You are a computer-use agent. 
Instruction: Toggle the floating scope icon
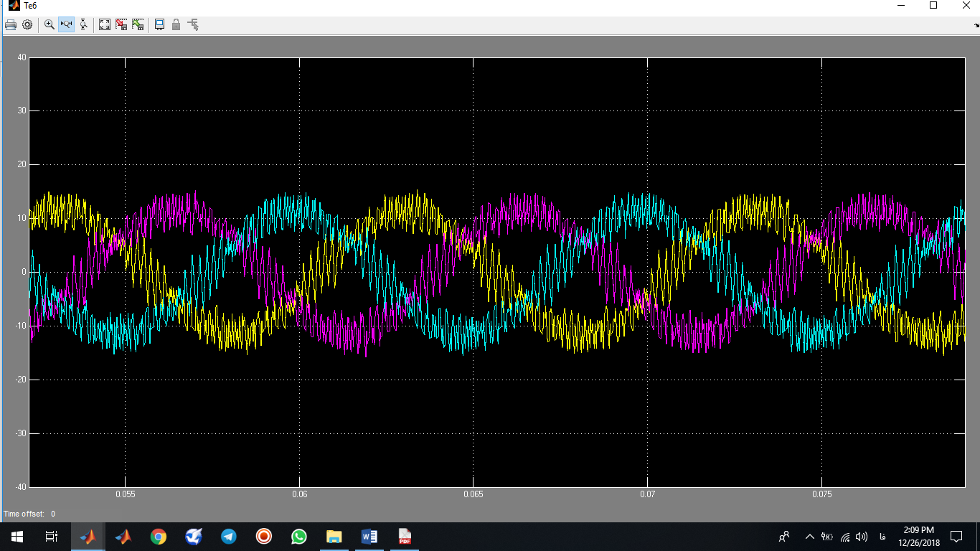(x=159, y=24)
